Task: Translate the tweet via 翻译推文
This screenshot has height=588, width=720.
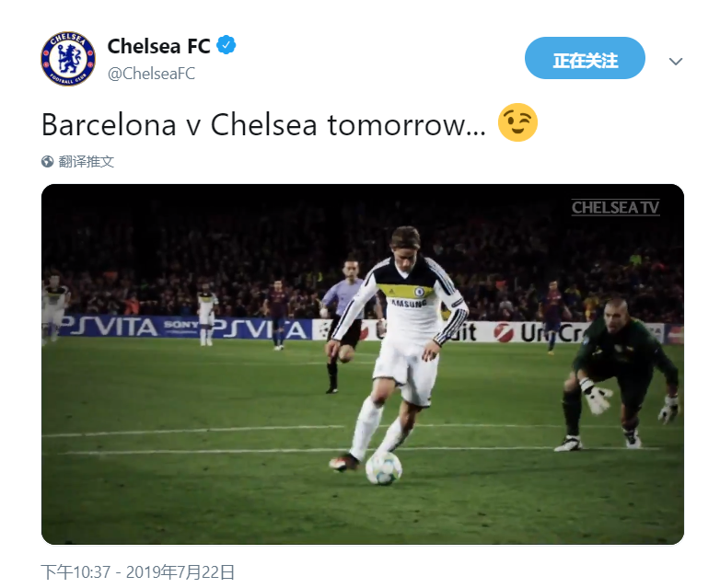Action: [x=86, y=162]
